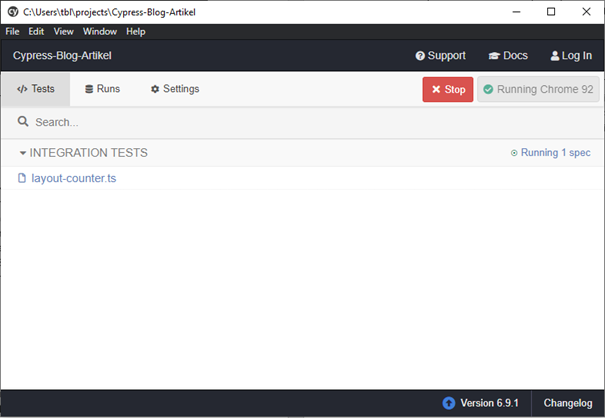
Task: Switch to the Runs tab
Action: [102, 89]
